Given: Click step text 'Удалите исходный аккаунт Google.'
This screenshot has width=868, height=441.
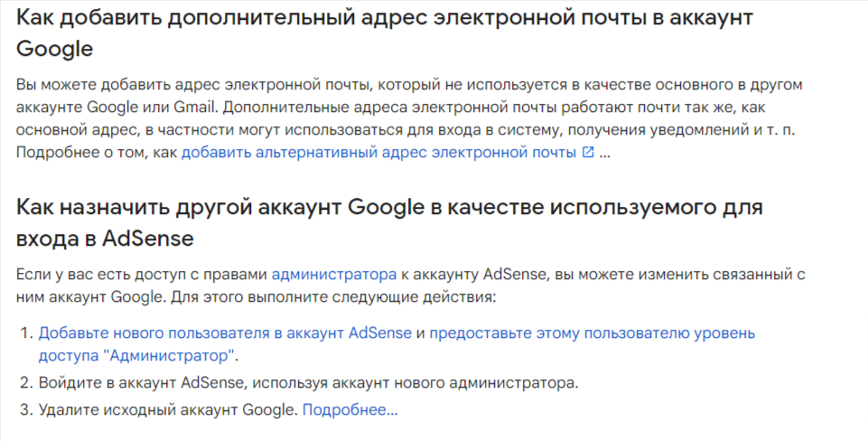Looking at the screenshot, I should point(168,410).
